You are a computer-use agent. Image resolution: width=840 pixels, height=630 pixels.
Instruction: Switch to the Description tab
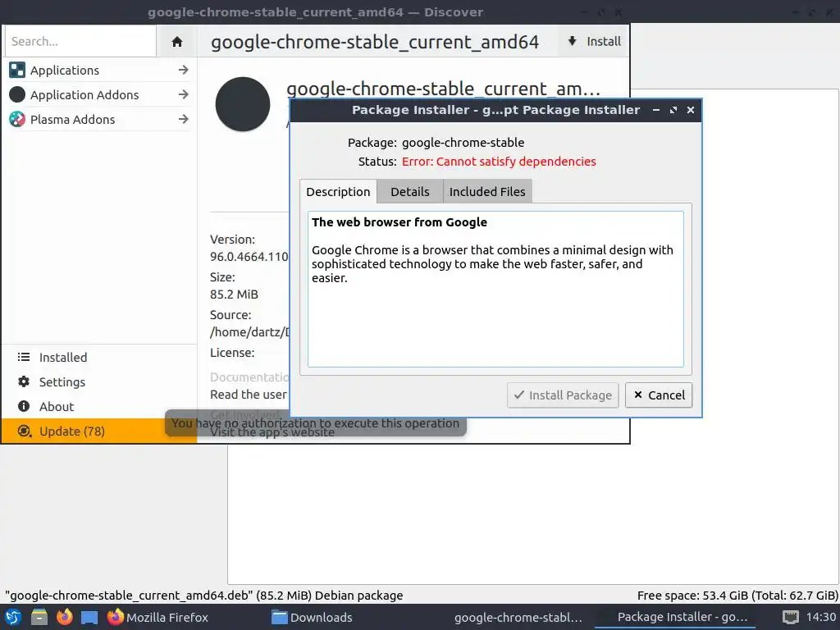click(x=338, y=192)
